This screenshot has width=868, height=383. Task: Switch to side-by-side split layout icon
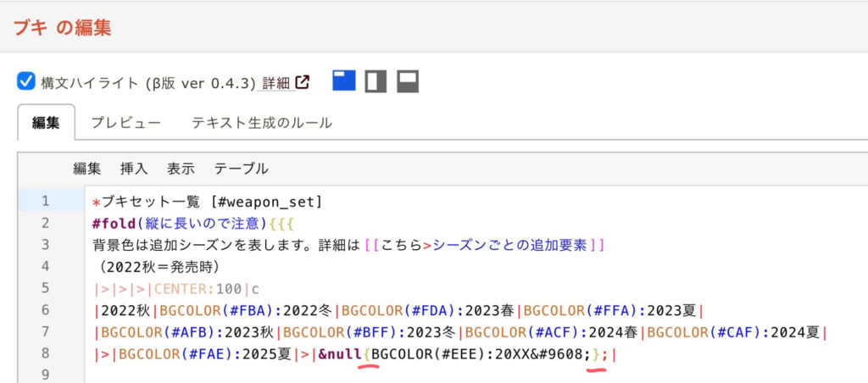click(376, 81)
